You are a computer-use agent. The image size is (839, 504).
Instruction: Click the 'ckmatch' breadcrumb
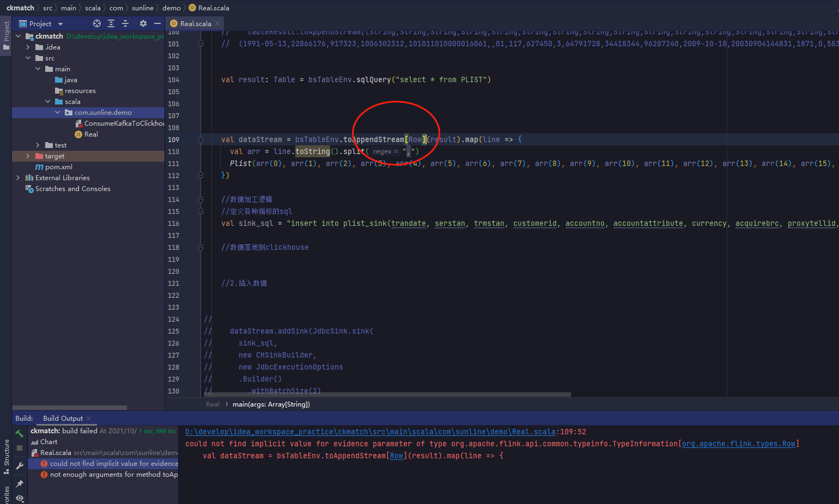20,8
